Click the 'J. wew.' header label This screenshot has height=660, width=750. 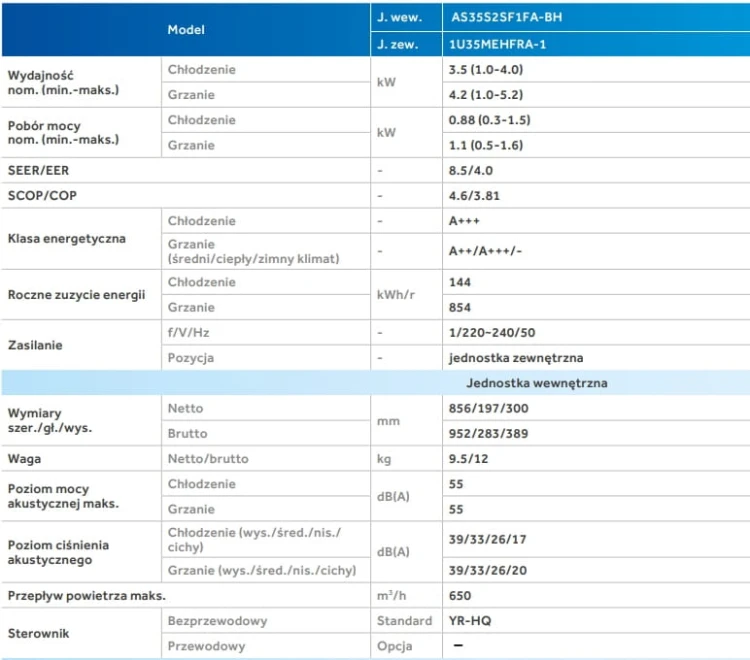(399, 17)
